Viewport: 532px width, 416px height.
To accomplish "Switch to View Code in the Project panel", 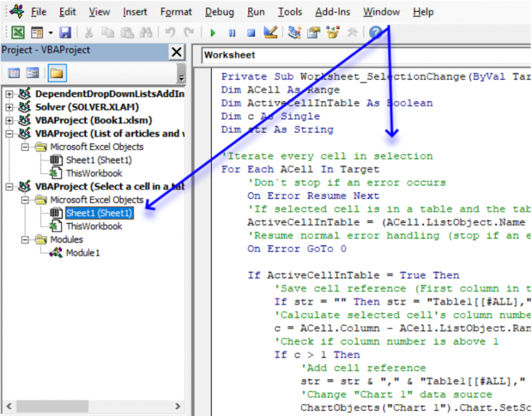I will 14,73.
